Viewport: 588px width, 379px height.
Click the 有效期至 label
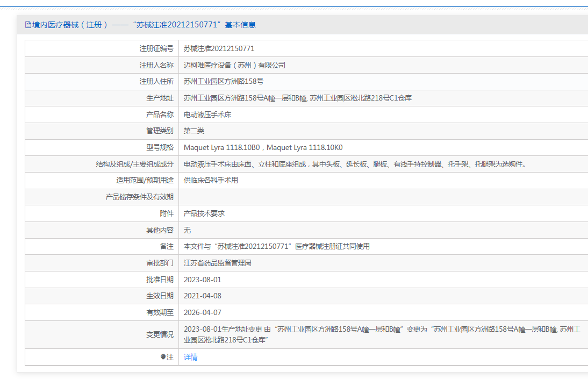tap(160, 312)
